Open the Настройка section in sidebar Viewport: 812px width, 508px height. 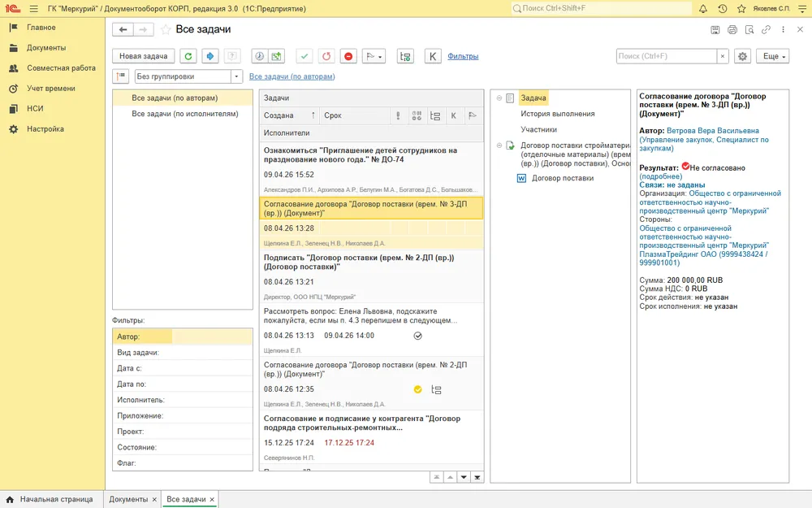pyautogui.click(x=45, y=129)
